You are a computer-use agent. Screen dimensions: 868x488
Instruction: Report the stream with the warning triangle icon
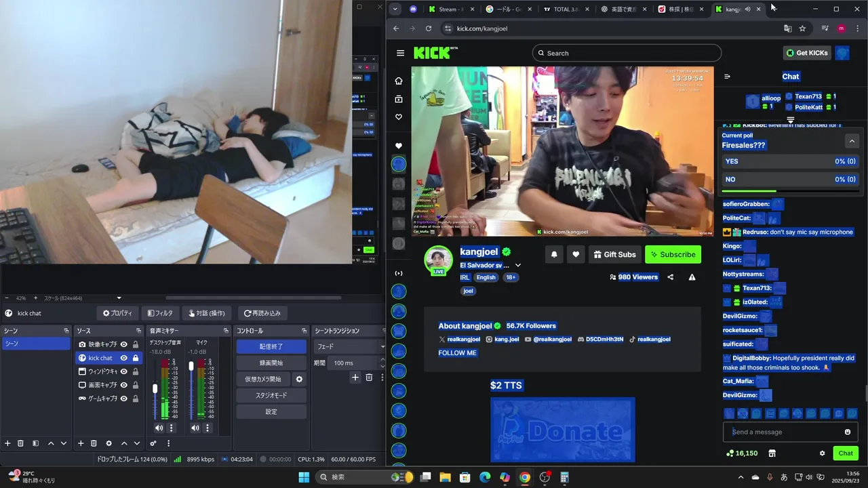pos(692,277)
